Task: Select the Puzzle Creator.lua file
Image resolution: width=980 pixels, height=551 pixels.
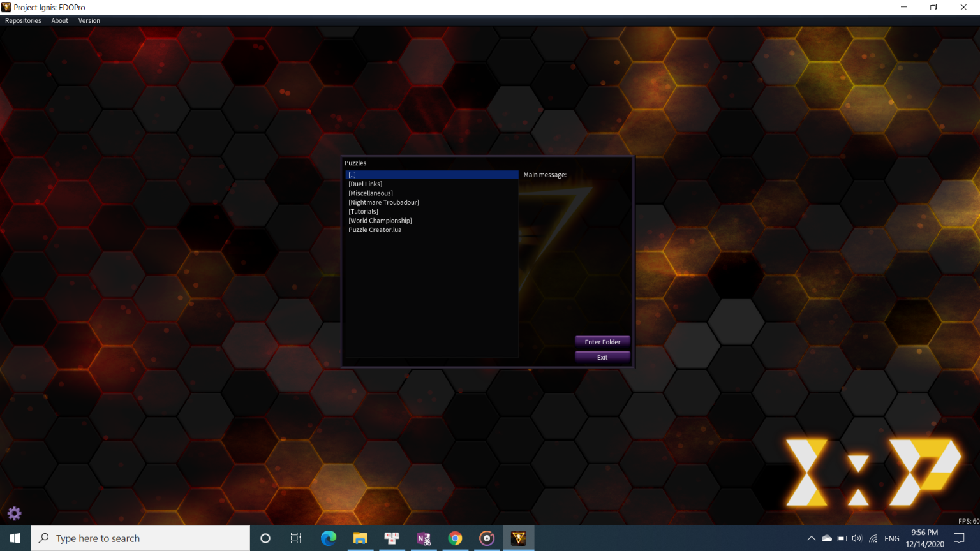Action: (375, 230)
